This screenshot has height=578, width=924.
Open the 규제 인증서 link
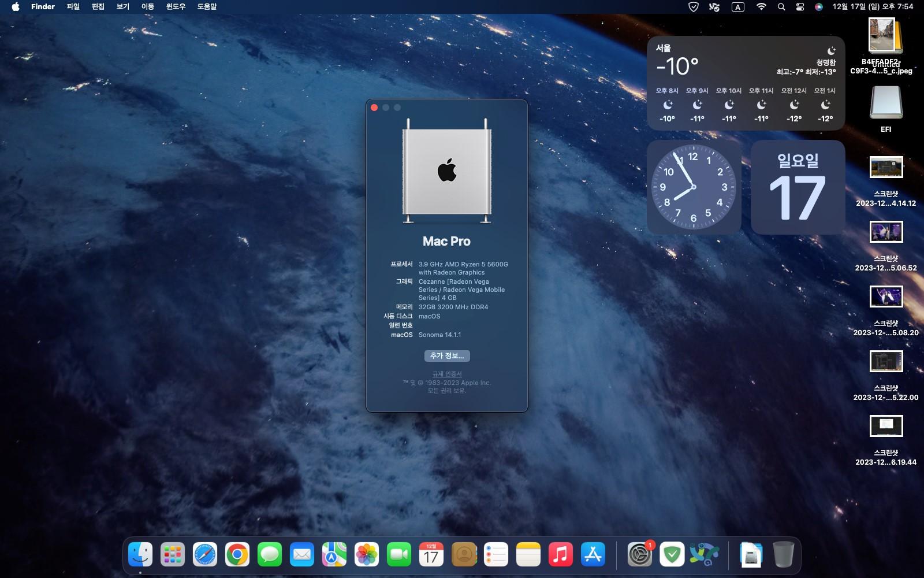[447, 374]
